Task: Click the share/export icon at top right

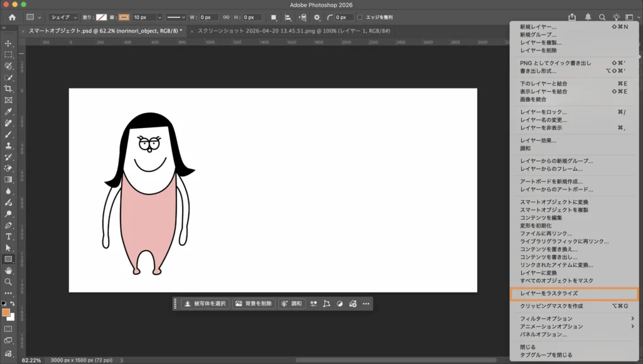Action: click(x=572, y=17)
